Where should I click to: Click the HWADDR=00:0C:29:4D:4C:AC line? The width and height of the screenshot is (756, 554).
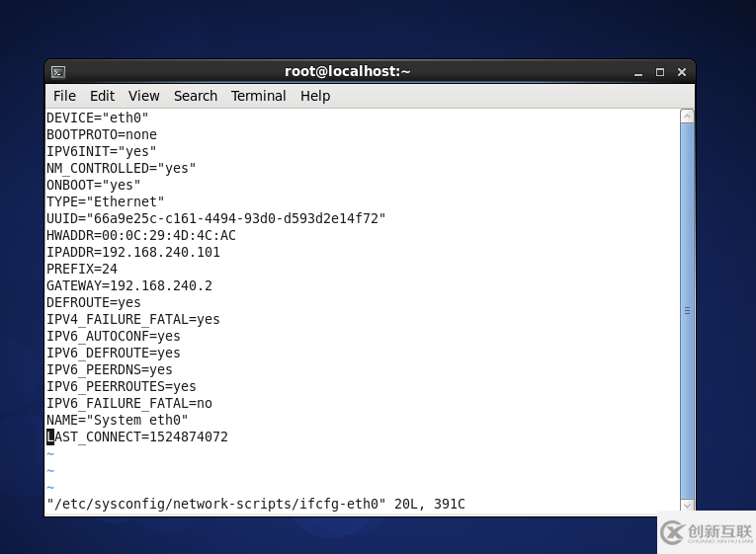(140, 236)
